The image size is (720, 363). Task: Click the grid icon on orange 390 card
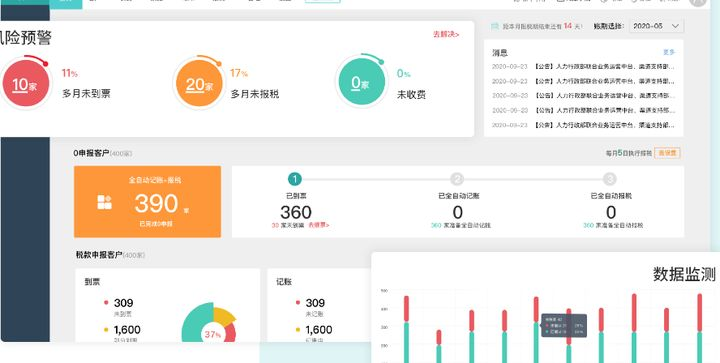(105, 202)
